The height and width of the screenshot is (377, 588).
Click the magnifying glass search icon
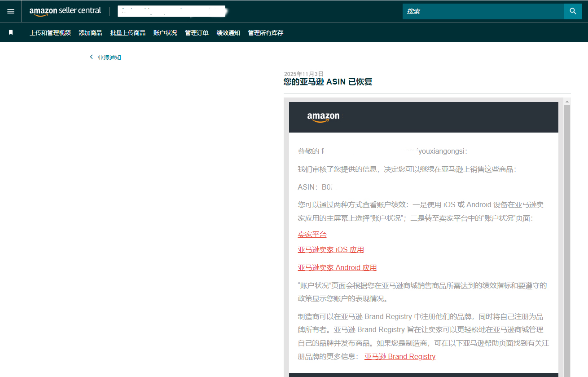tap(573, 11)
